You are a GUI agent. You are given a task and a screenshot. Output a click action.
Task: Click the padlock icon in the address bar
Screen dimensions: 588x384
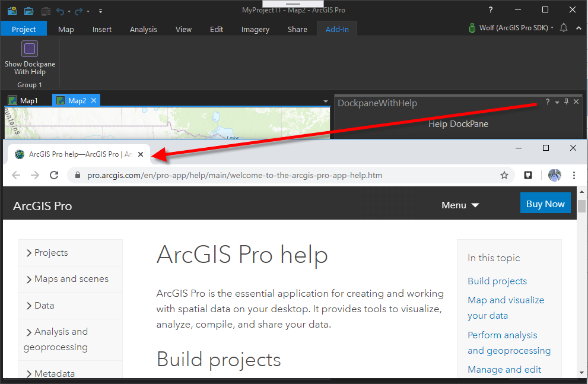77,175
